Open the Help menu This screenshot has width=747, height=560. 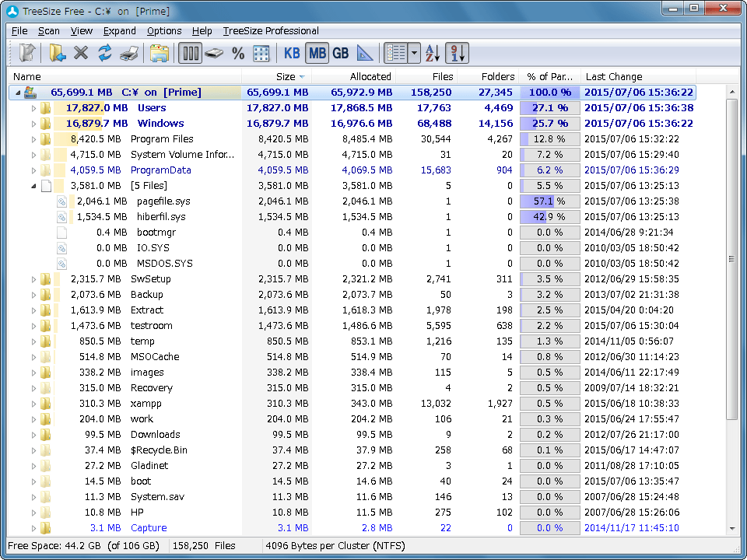(x=202, y=31)
